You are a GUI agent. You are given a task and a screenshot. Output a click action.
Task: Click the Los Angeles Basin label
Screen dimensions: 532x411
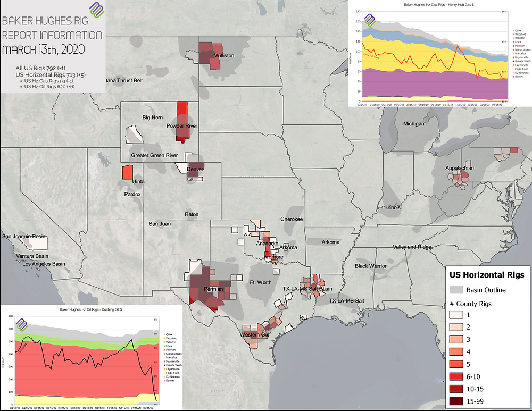click(44, 264)
